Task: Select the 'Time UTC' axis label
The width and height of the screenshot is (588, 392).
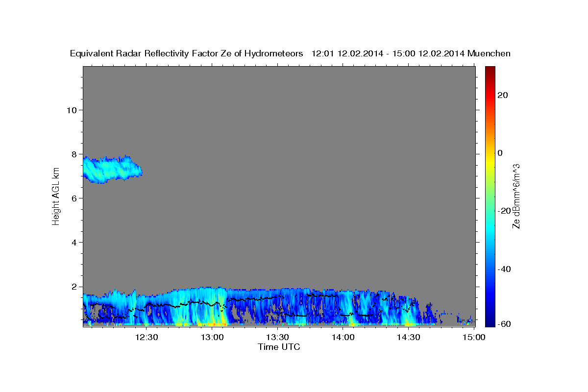Action: [x=279, y=347]
